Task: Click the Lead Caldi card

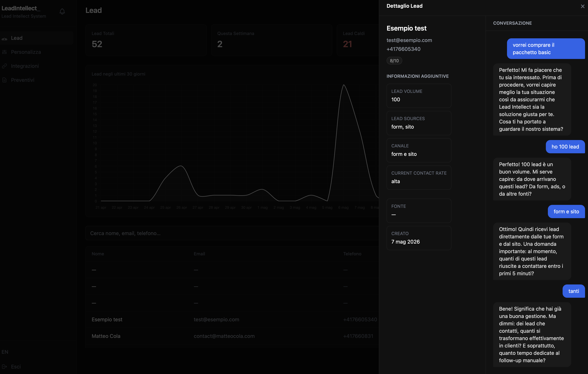Action: click(358, 40)
